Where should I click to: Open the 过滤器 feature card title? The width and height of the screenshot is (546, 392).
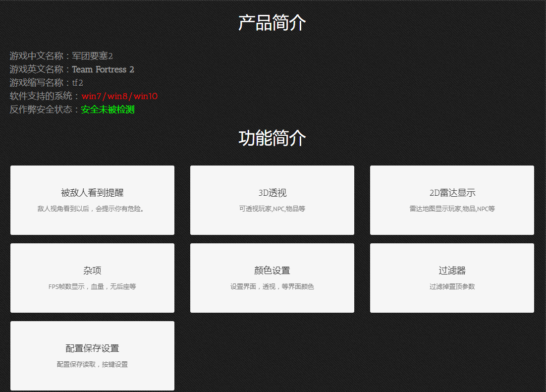tap(452, 271)
